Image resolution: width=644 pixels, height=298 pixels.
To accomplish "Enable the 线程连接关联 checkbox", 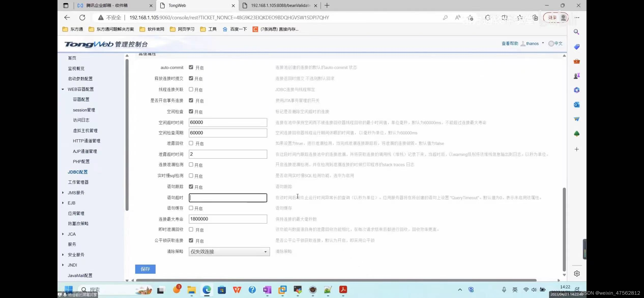I will pyautogui.click(x=191, y=89).
